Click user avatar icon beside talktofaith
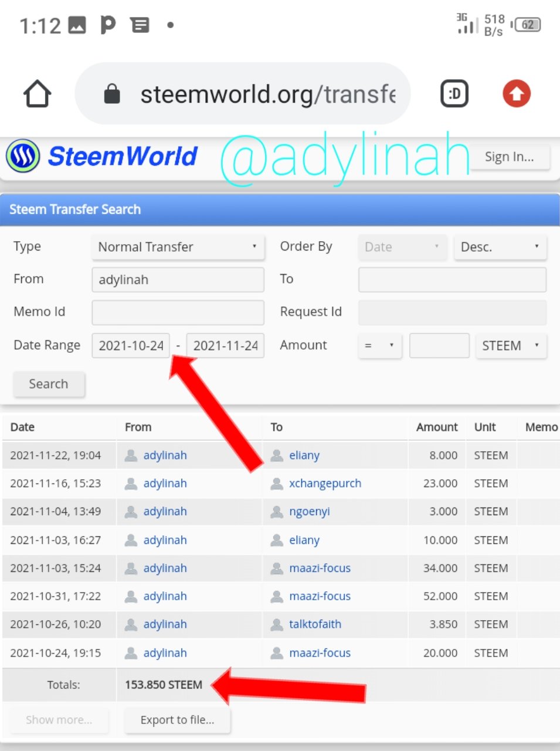560x751 pixels. 277,624
